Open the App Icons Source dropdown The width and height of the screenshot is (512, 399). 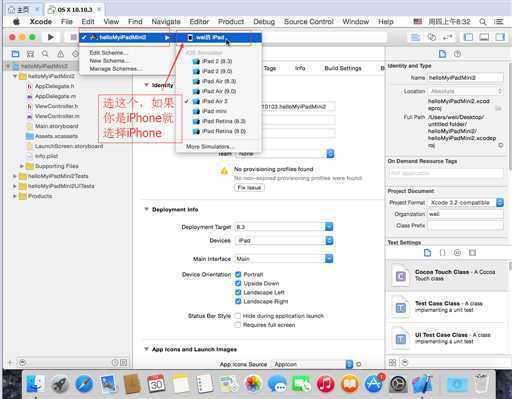312,364
